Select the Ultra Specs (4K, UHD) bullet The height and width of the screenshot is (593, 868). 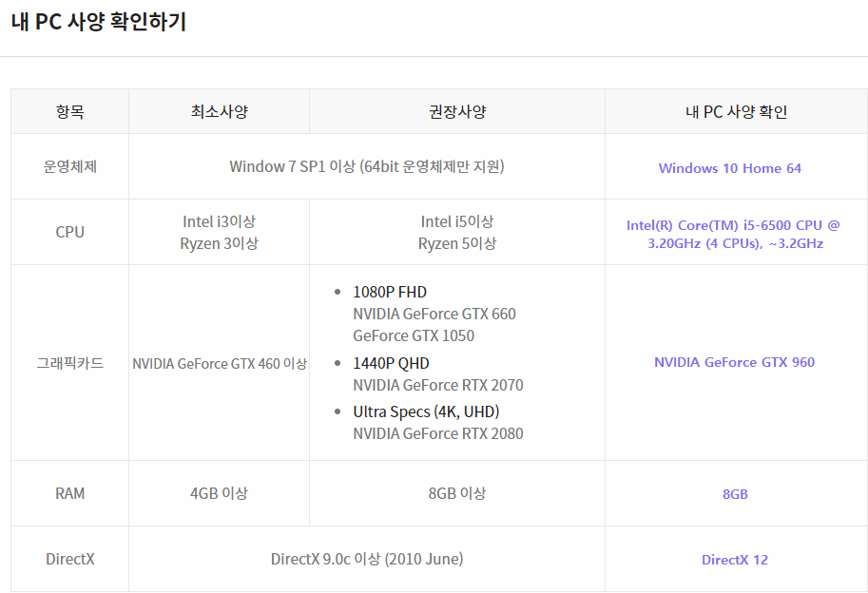pos(425,411)
